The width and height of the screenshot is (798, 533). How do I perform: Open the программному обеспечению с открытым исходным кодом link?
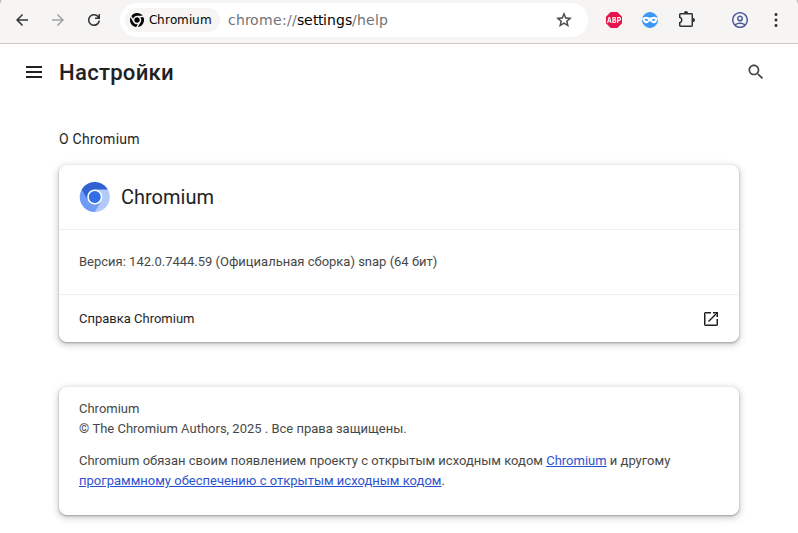point(260,481)
